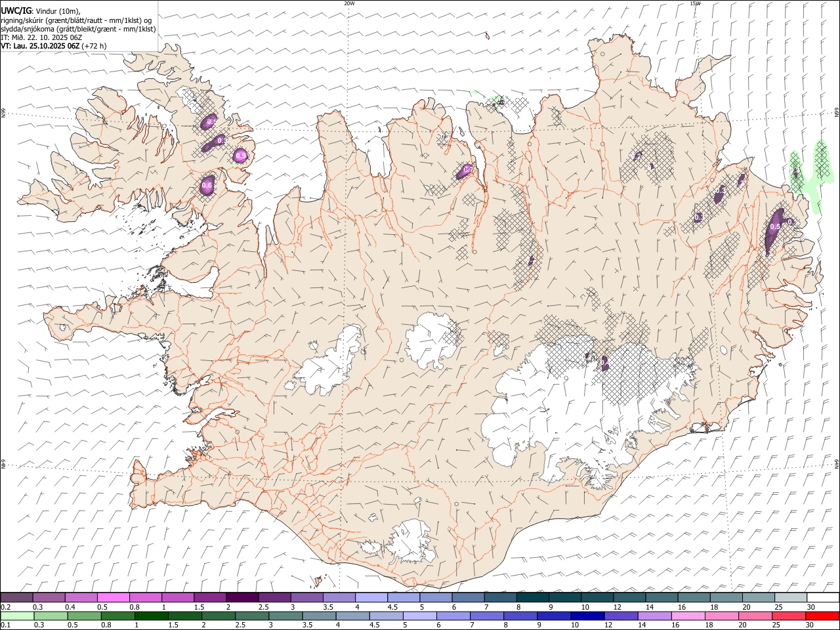The image size is (840, 630).
Task: Click the 'slydda/snjókoma (grátt/bleikt/grænt - mm/1klst)' line
Action: click(78, 29)
